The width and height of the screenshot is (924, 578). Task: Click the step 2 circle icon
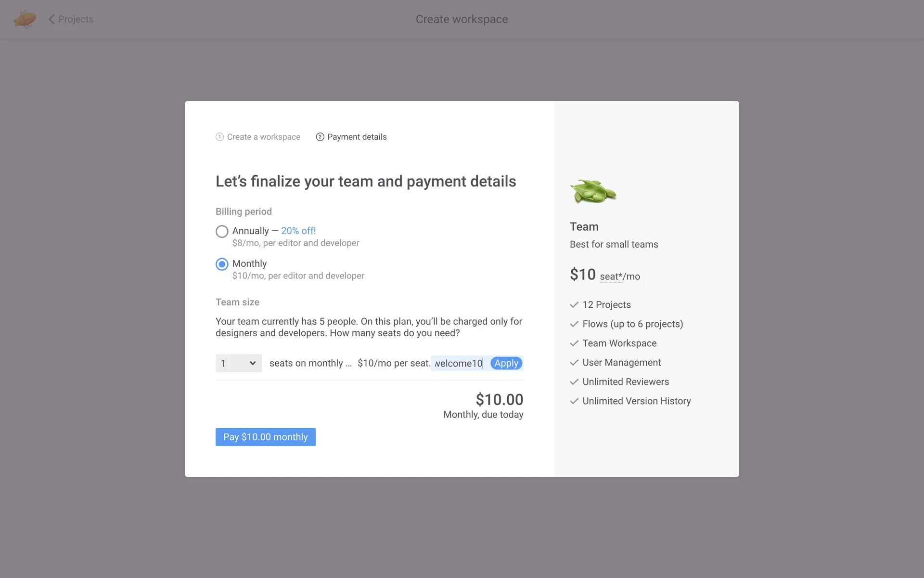pyautogui.click(x=320, y=137)
